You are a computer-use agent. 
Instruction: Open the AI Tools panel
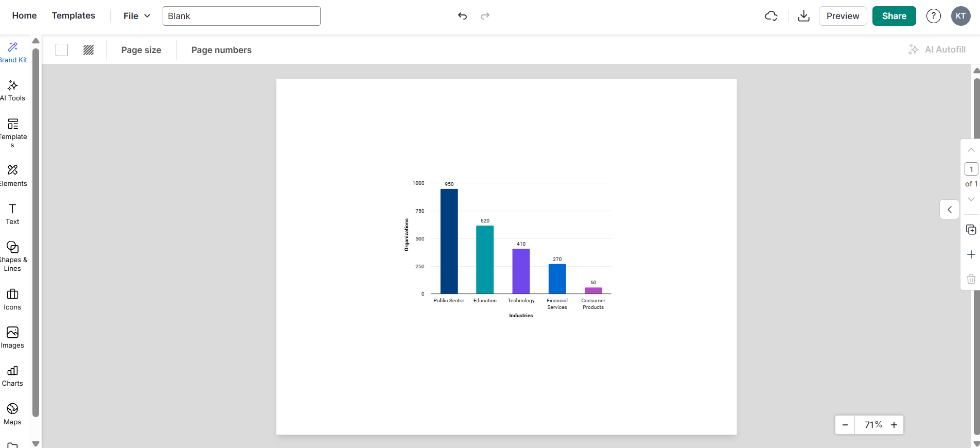(13, 91)
